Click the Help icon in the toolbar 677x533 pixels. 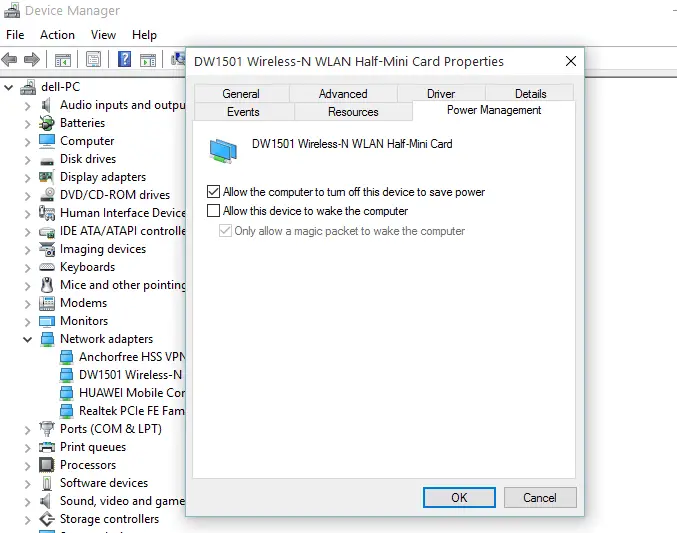pyautogui.click(x=125, y=60)
